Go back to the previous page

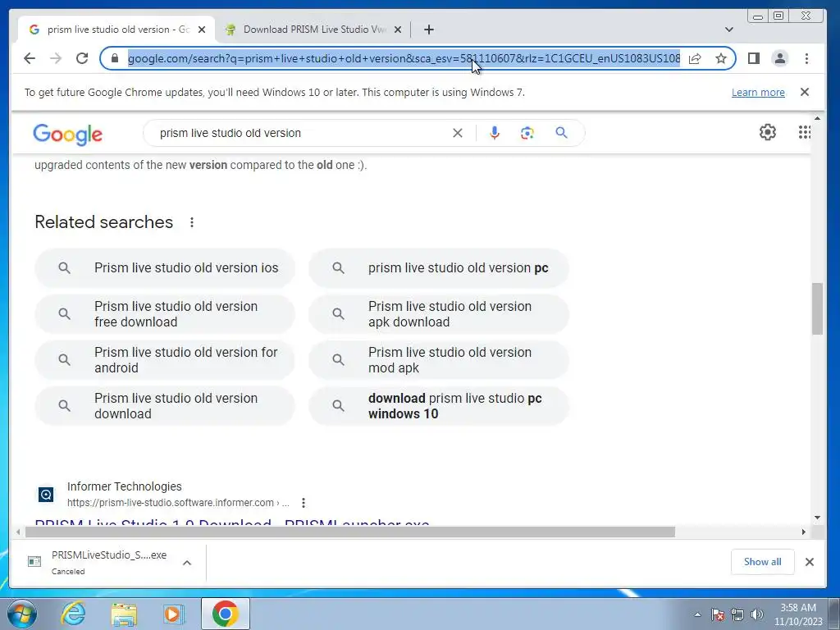30,58
